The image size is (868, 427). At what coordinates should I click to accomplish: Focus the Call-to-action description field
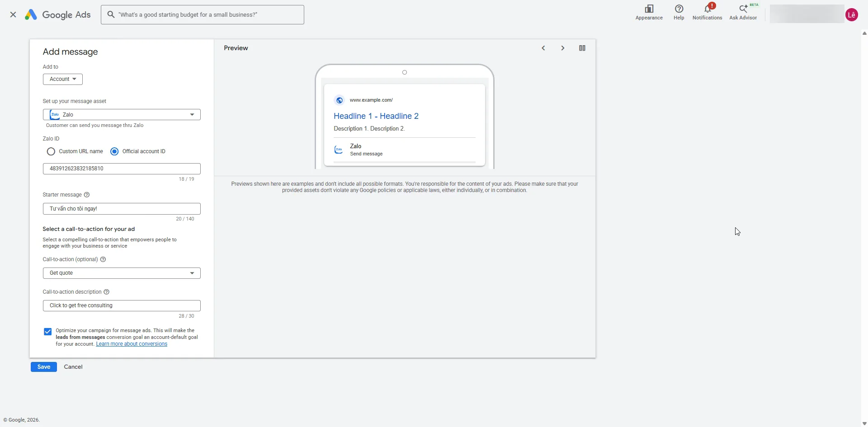(122, 305)
